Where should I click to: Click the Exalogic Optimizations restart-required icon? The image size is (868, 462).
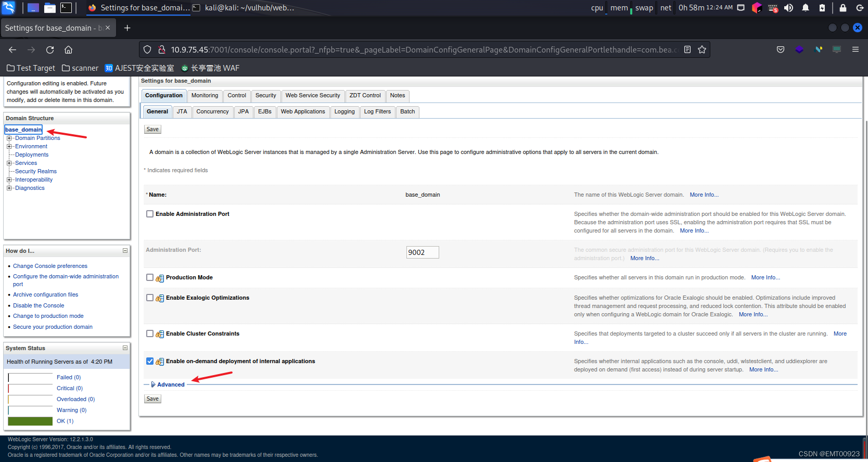[x=160, y=299]
